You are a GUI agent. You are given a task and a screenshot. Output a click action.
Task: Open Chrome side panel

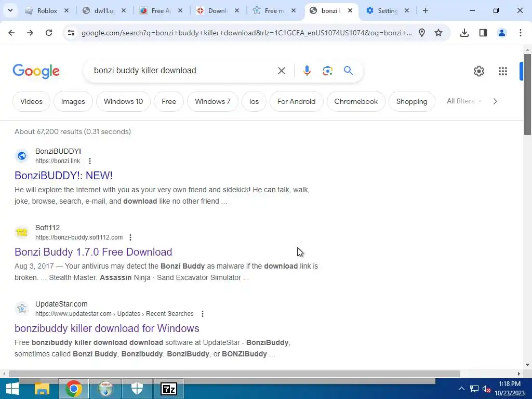tap(483, 33)
